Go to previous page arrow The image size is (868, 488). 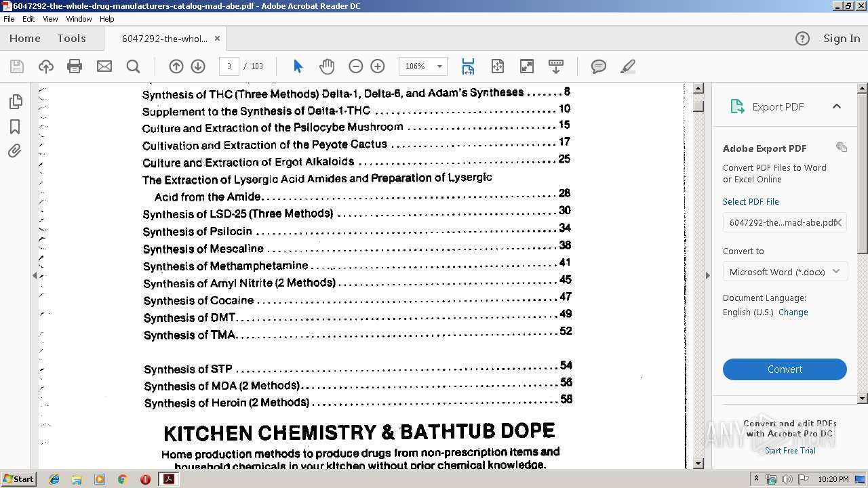coord(176,66)
